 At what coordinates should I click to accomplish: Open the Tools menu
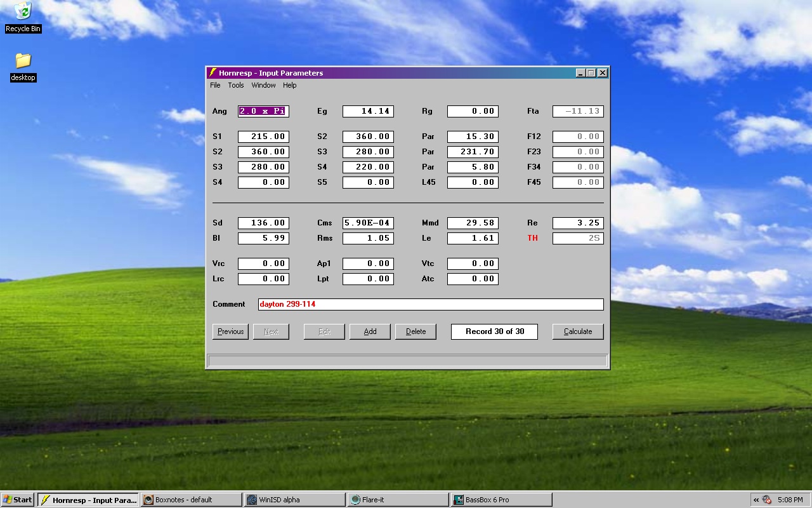(236, 85)
